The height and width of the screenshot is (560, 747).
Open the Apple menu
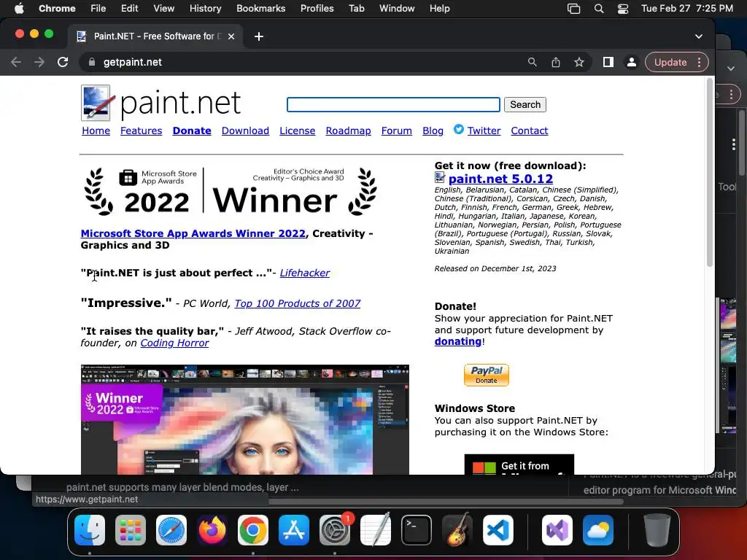[19, 8]
